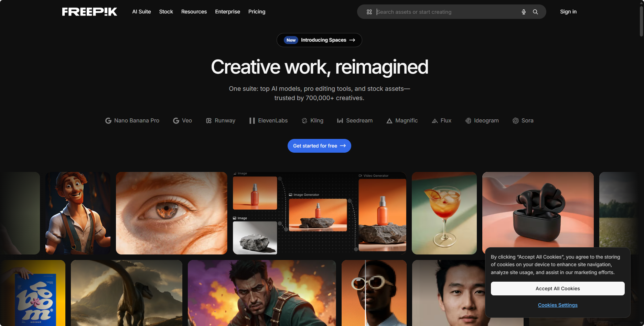Accept all cookies
Image resolution: width=644 pixels, height=326 pixels.
pyautogui.click(x=557, y=289)
